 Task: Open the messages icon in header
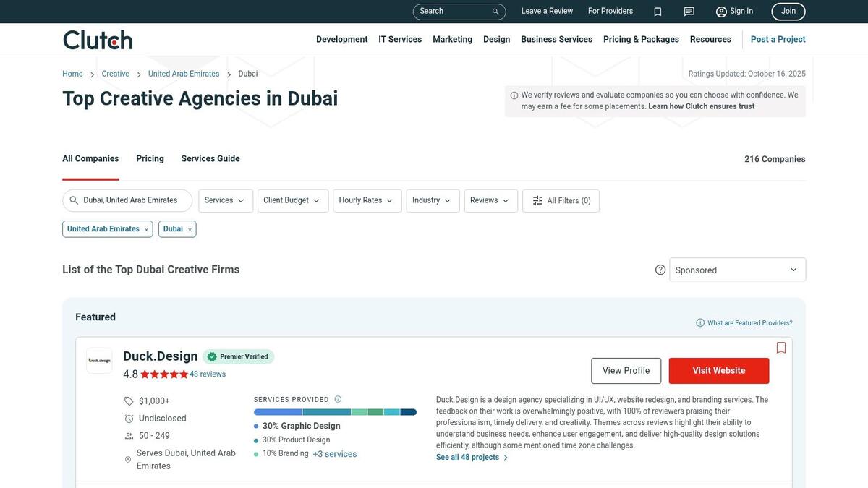689,12
